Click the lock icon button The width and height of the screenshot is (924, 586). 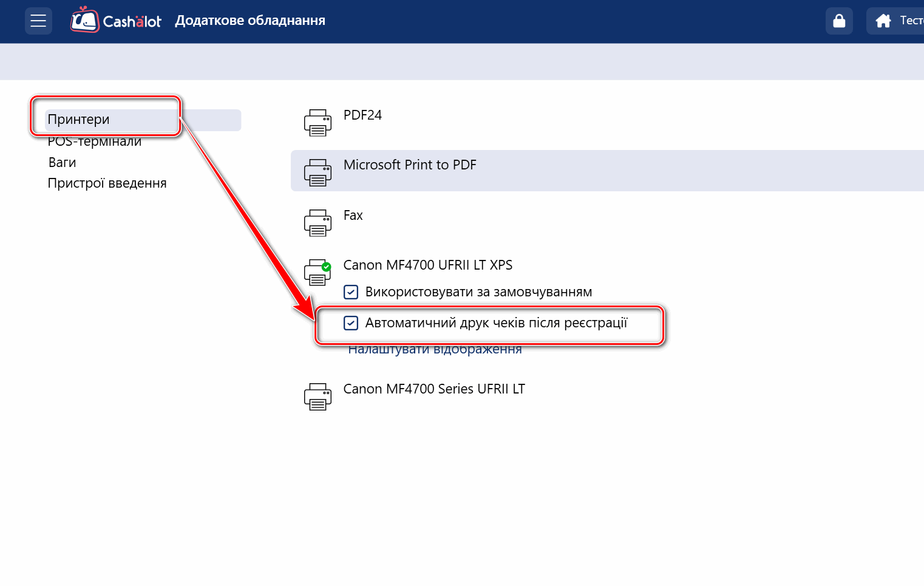(839, 21)
